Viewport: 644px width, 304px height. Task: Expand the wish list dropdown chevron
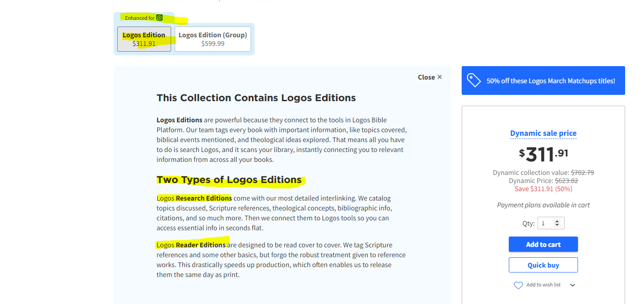[x=573, y=285]
